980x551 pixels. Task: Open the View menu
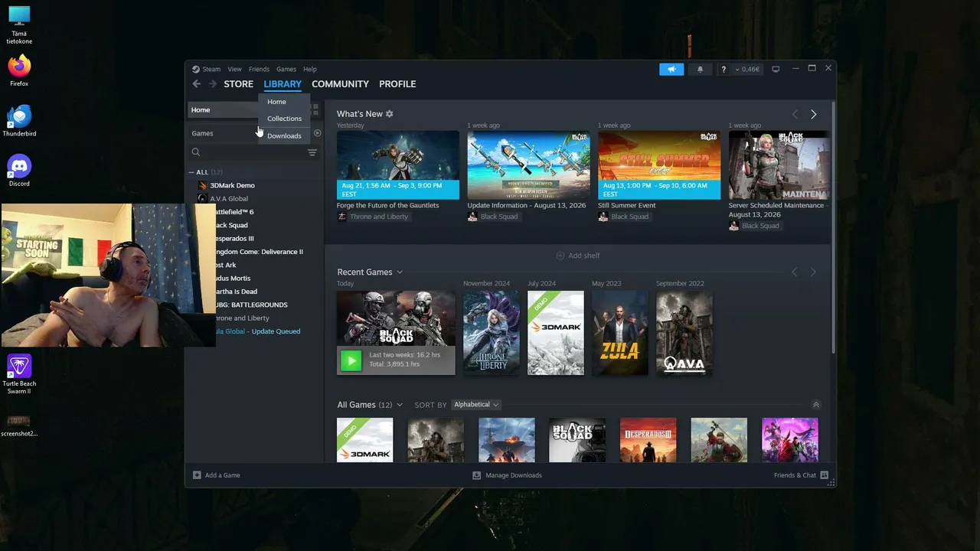(234, 69)
